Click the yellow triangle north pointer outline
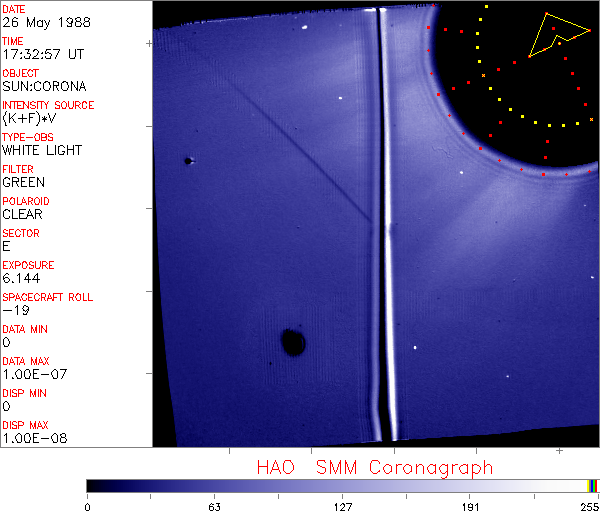Viewport: 600px width, 512px height. click(559, 35)
